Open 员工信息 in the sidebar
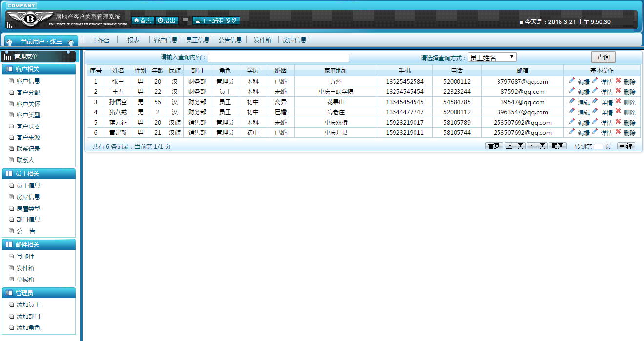644x341 pixels. click(x=28, y=186)
